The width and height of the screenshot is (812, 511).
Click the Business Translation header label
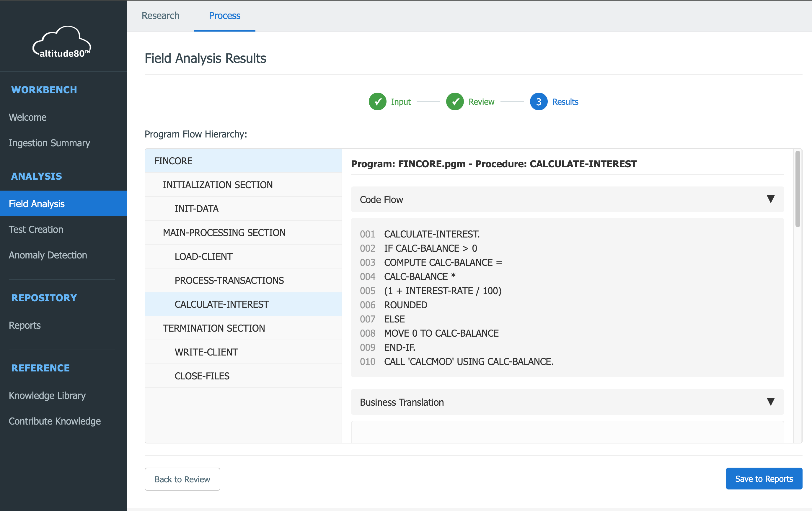click(402, 402)
